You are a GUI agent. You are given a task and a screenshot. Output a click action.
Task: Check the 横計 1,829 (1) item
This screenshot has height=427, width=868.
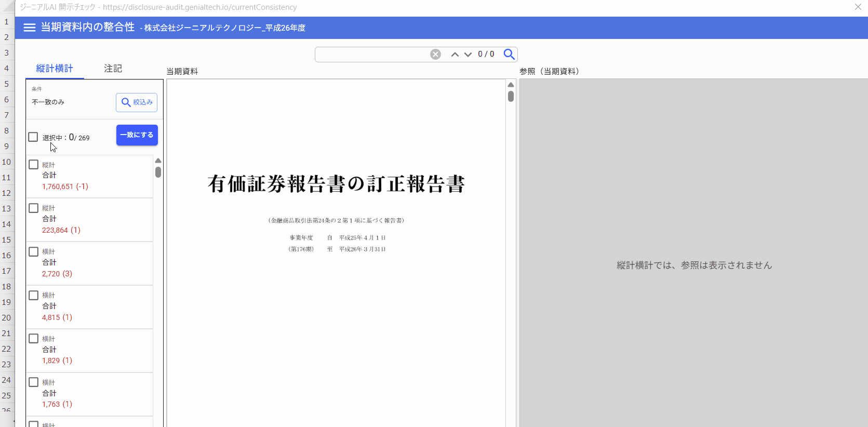coord(34,339)
